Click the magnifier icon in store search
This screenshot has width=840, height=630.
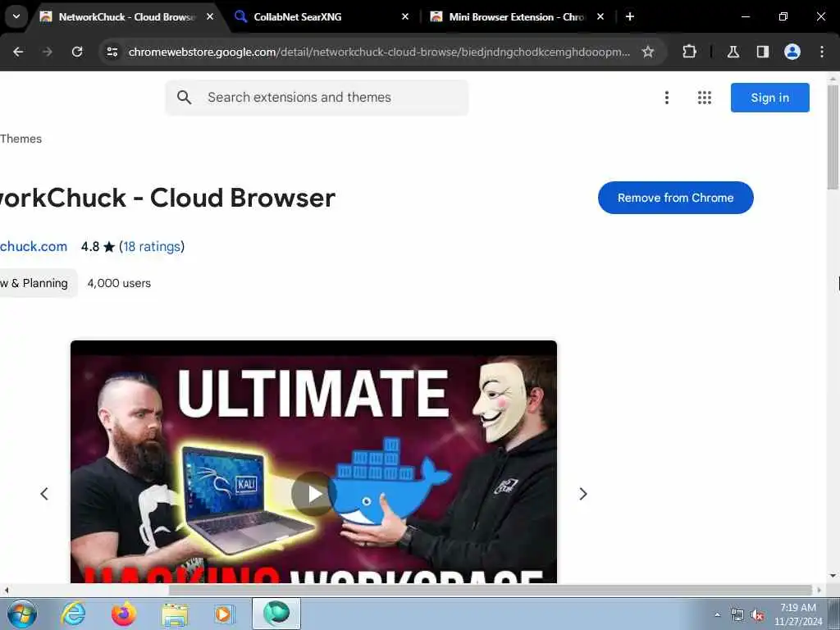[x=184, y=98]
